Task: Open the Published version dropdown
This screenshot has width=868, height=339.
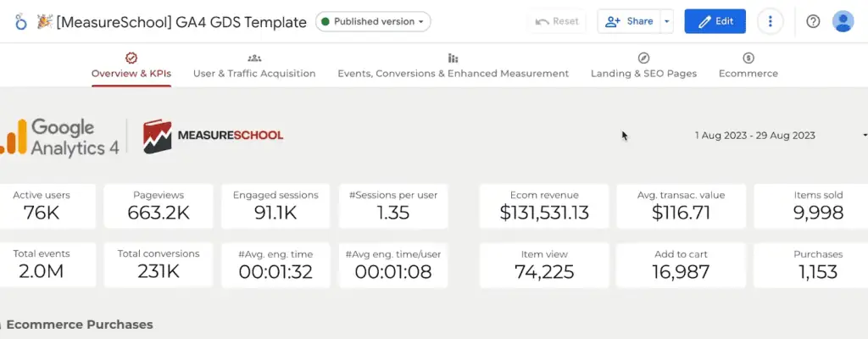Action: (x=373, y=21)
